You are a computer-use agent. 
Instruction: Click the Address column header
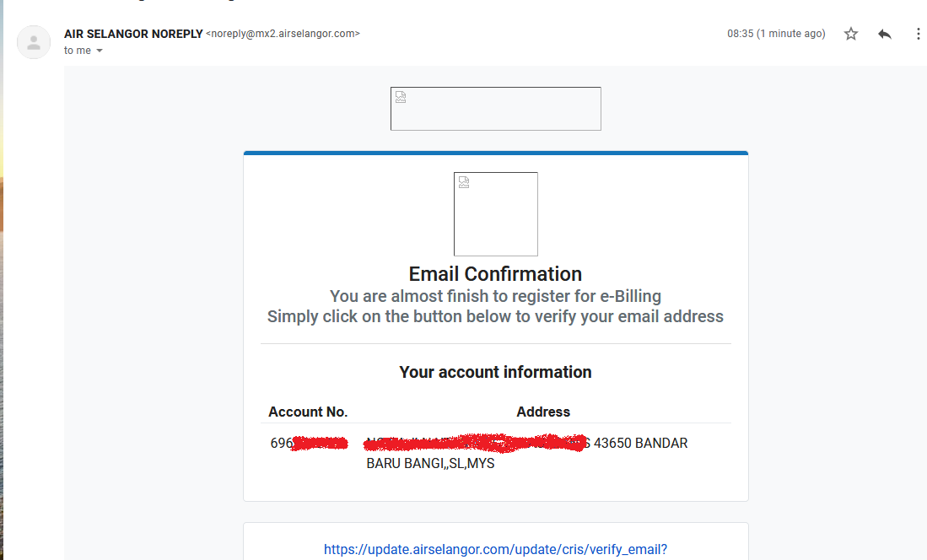pyautogui.click(x=543, y=412)
